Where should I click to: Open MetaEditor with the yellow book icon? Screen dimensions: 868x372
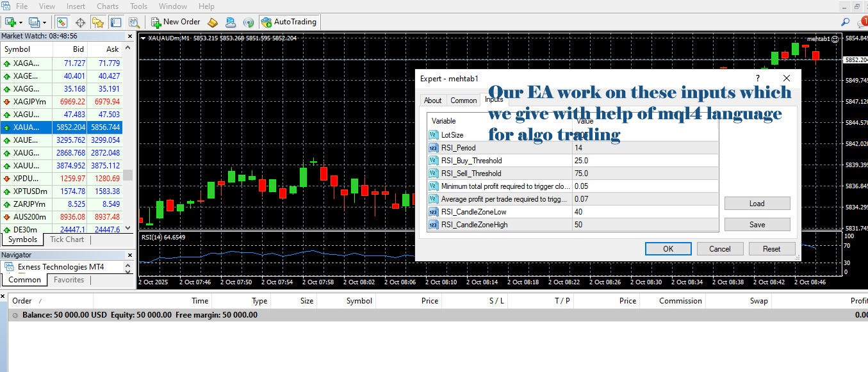pos(213,22)
